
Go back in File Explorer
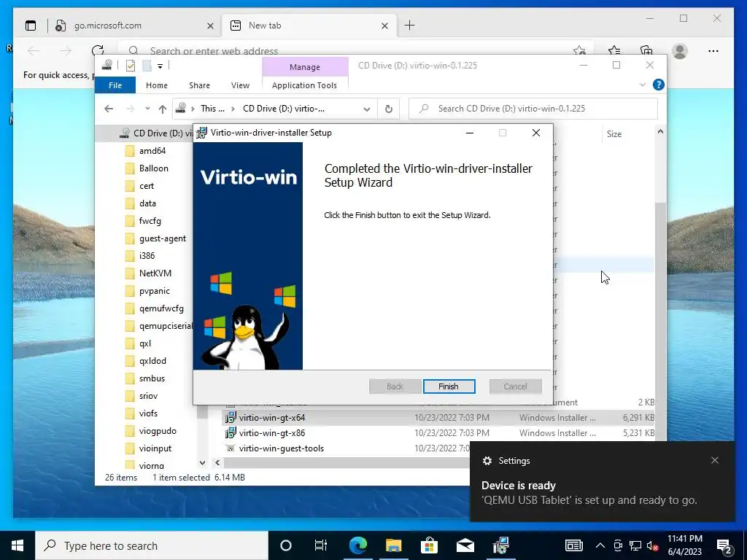(109, 109)
